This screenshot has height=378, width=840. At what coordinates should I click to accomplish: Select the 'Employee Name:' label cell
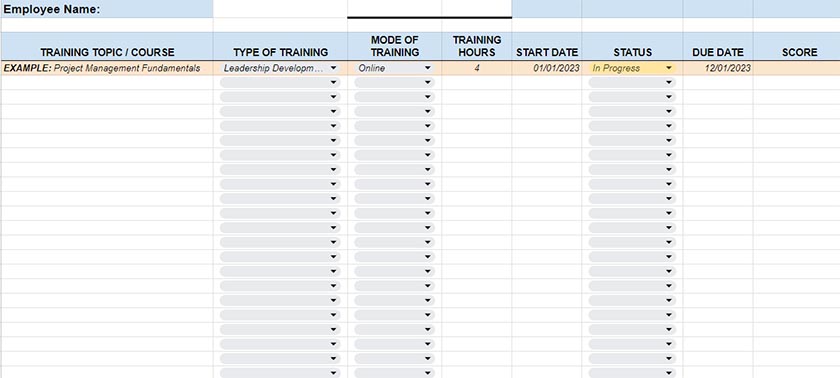[107, 9]
